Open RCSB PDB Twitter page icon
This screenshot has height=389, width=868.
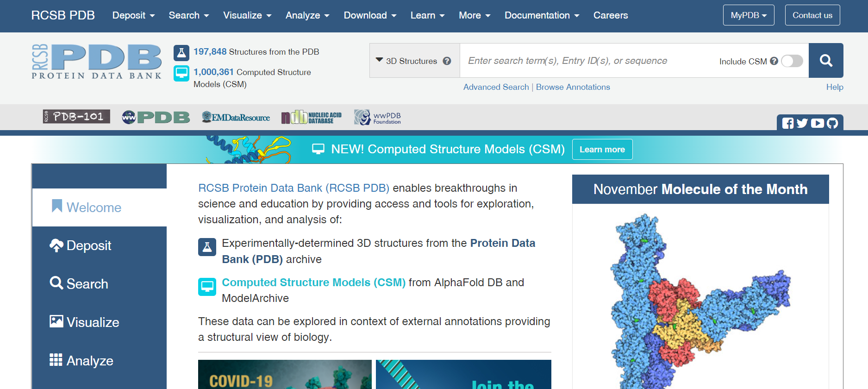pyautogui.click(x=802, y=123)
